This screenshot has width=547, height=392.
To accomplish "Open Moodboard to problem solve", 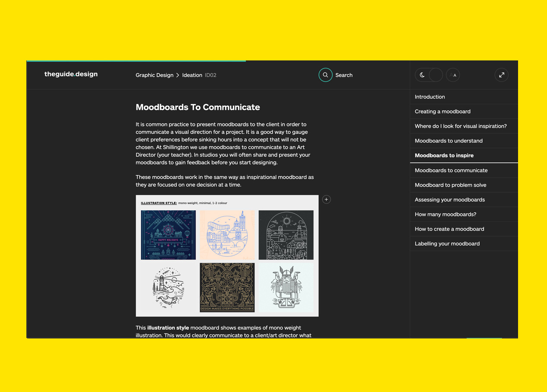I will tap(450, 185).
